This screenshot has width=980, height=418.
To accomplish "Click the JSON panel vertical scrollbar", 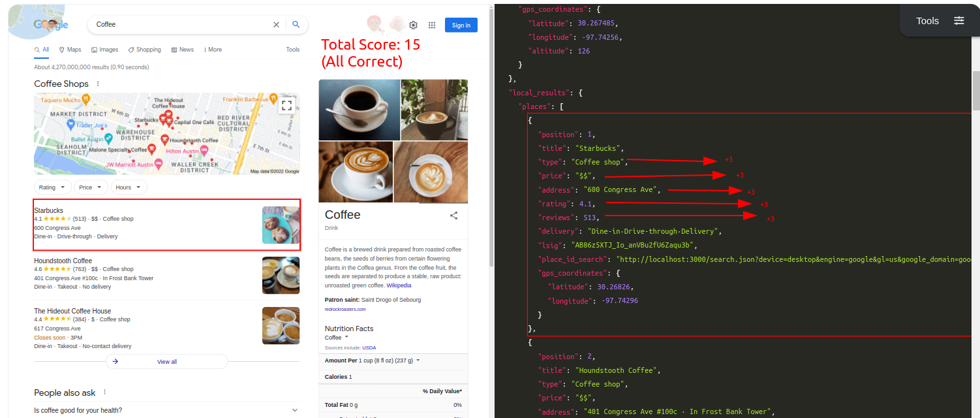I will point(976,91).
